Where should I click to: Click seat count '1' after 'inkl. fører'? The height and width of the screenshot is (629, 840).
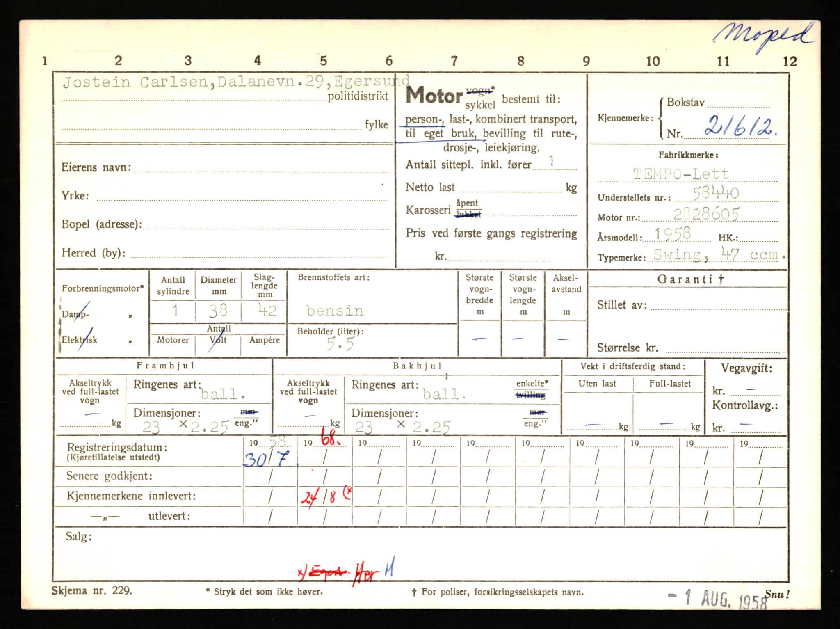[x=552, y=160]
